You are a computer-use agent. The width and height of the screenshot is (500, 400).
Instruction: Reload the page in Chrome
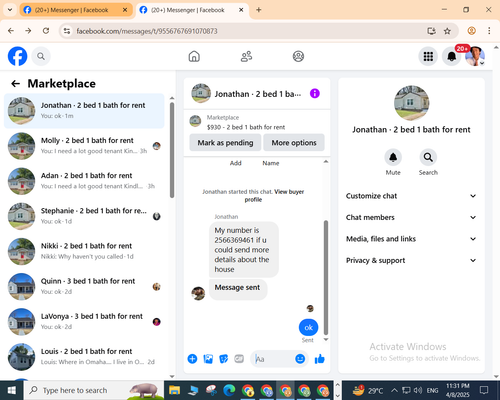[46, 31]
